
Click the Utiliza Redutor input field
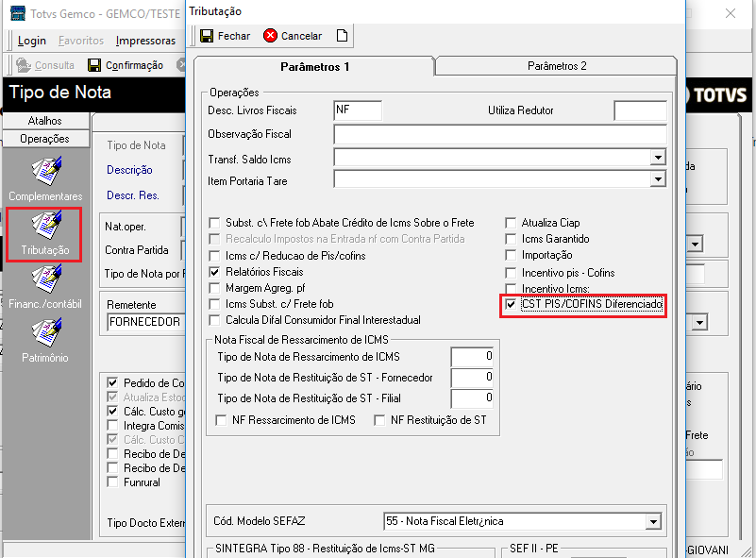[x=640, y=110]
